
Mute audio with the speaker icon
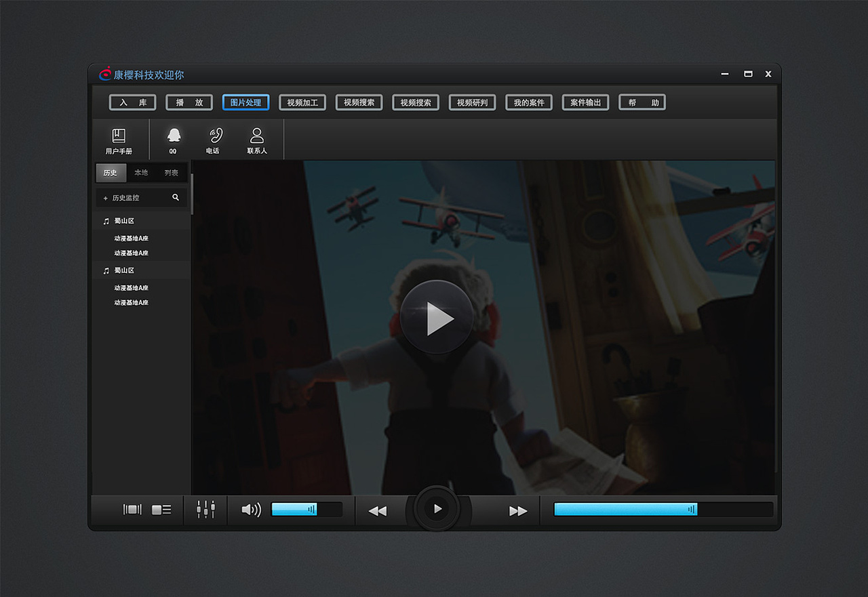tap(251, 510)
